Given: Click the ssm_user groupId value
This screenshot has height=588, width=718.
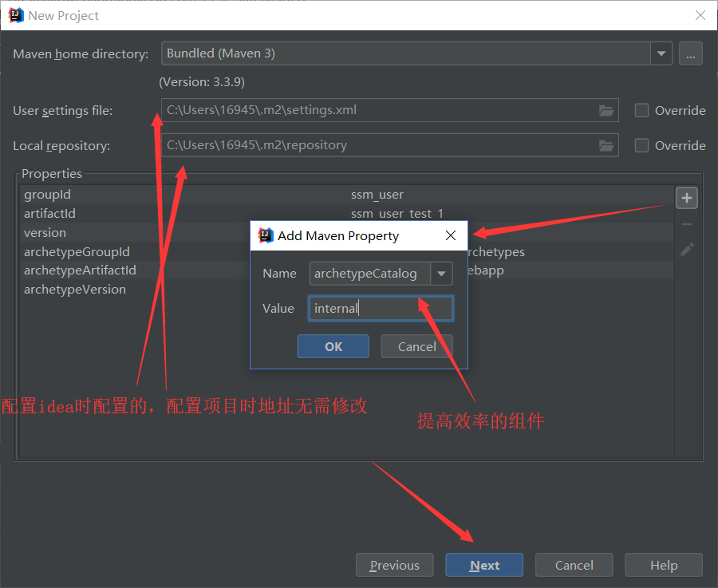Looking at the screenshot, I should click(x=377, y=195).
